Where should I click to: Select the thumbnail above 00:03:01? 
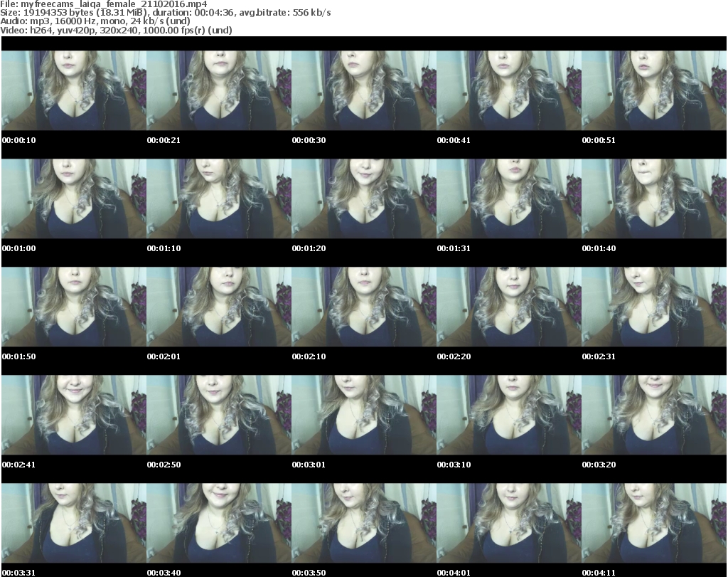pos(364,415)
